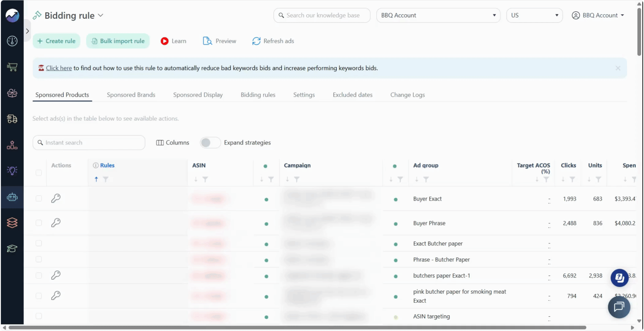Open the BBQ Account user menu
This screenshot has height=331, width=644.
pyautogui.click(x=598, y=15)
